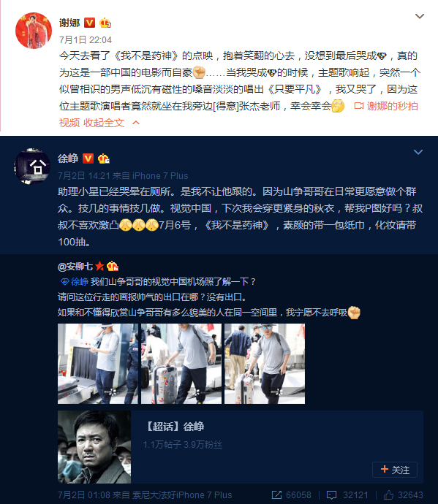View the first airport security photo
438x504 pixels.
tap(98, 364)
